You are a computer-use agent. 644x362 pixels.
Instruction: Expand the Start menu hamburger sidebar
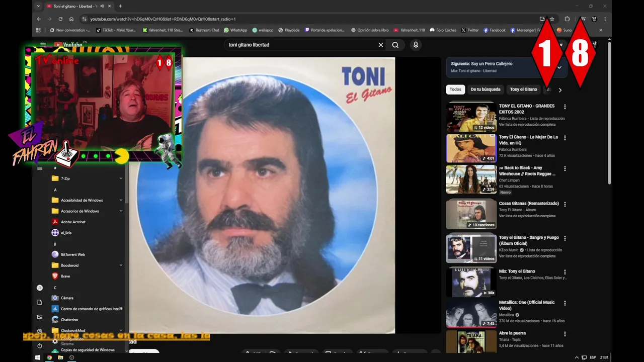tap(40, 168)
